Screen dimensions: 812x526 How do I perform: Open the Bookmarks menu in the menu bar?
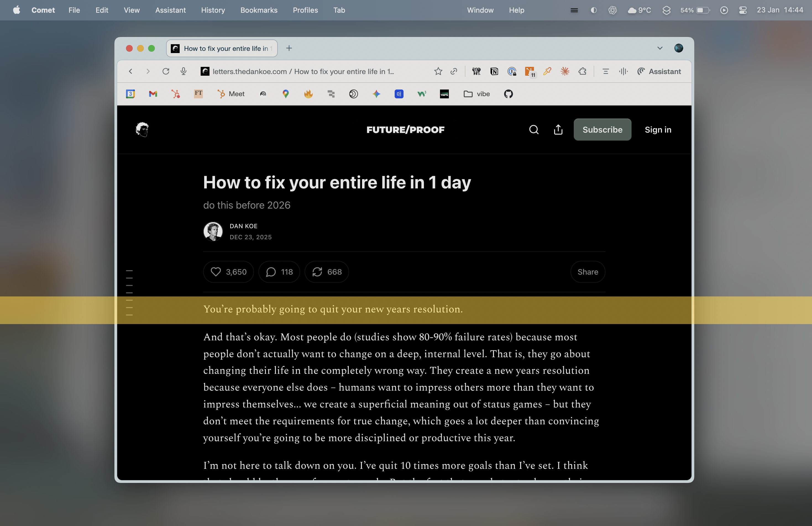pyautogui.click(x=259, y=10)
